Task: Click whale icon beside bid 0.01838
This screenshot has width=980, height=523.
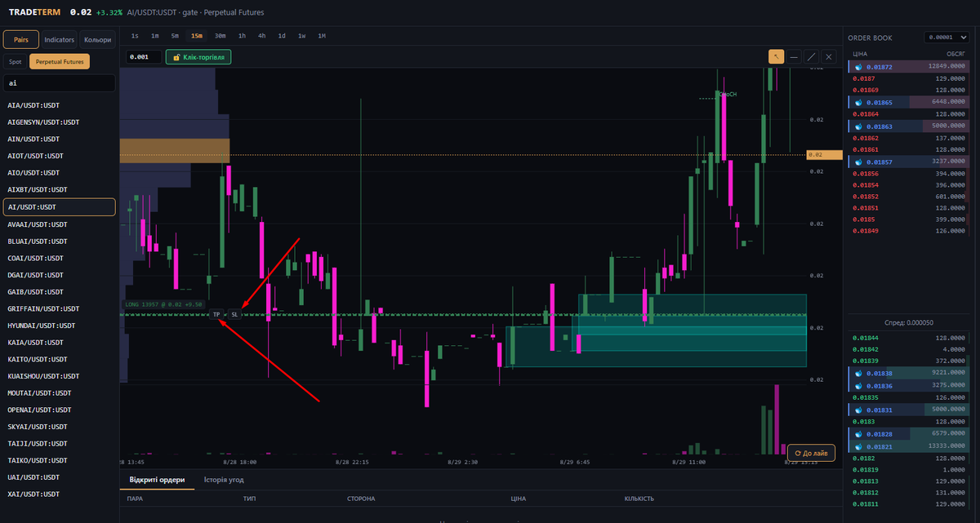Action: click(x=859, y=373)
